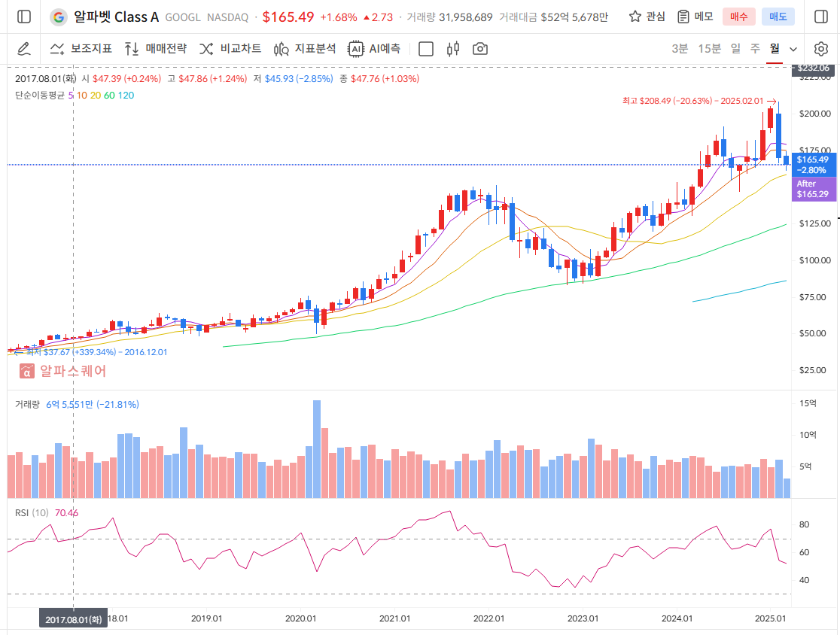Click the $200.00 price axis label
Viewport: 840px width, 635px height.
pos(815,114)
